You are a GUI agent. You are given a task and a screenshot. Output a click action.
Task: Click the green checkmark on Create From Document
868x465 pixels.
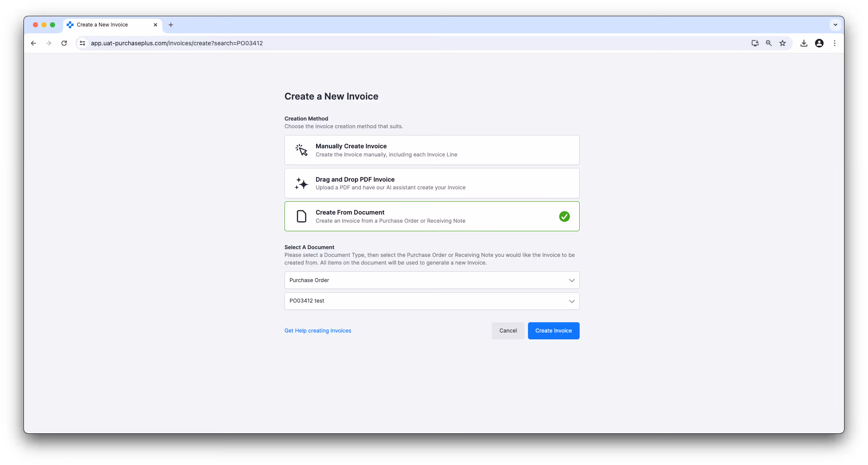point(564,217)
